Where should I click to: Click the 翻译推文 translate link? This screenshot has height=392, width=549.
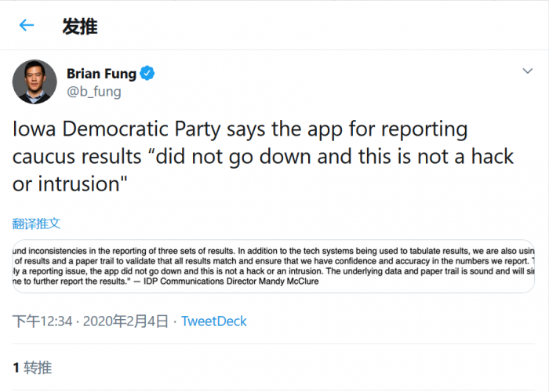tap(36, 223)
